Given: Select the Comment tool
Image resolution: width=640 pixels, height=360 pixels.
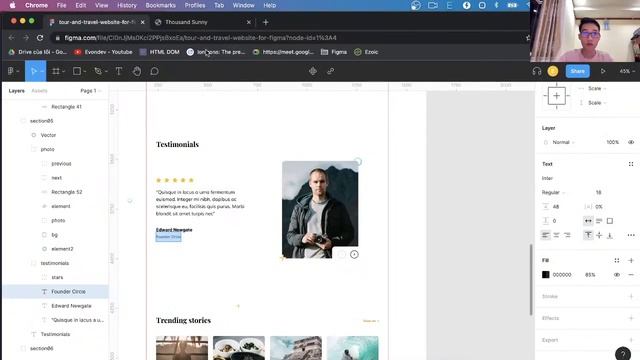Looking at the screenshot, I should pyautogui.click(x=154, y=71).
